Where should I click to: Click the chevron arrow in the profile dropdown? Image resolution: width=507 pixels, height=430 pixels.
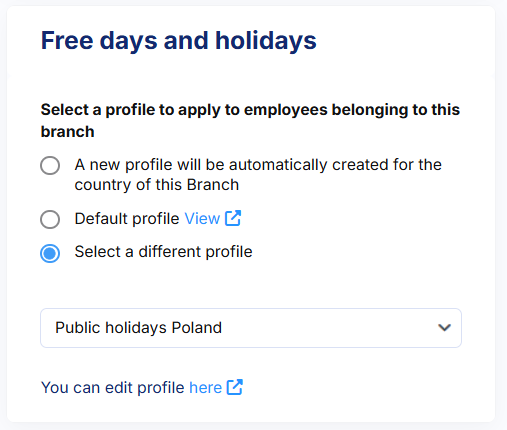coord(444,328)
